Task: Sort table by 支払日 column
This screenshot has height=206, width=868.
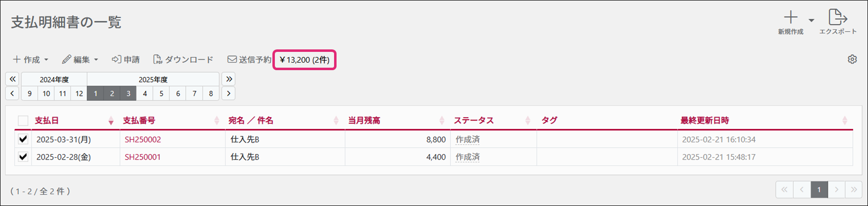Action: point(47,121)
